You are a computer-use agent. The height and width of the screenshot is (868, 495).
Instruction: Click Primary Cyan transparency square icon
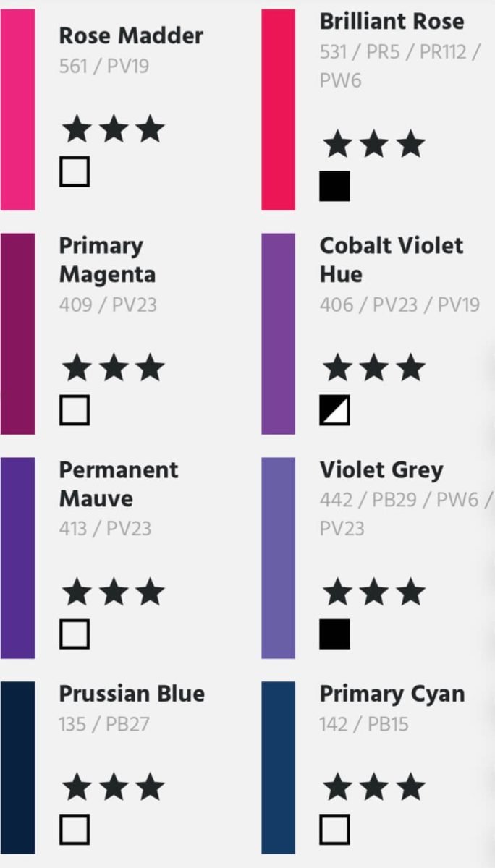click(x=334, y=830)
